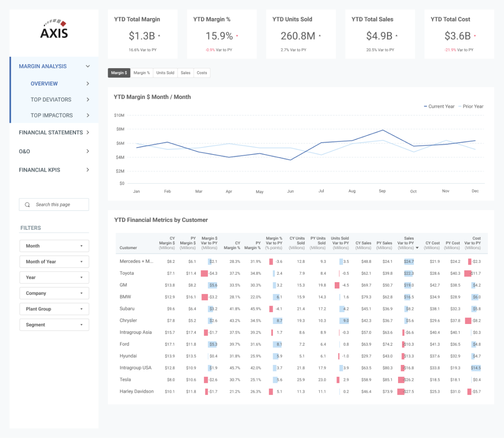Screen dimensions: 504x438
Task: Click the chart title YTD Margin $ Month / Month
Action: coord(152,97)
